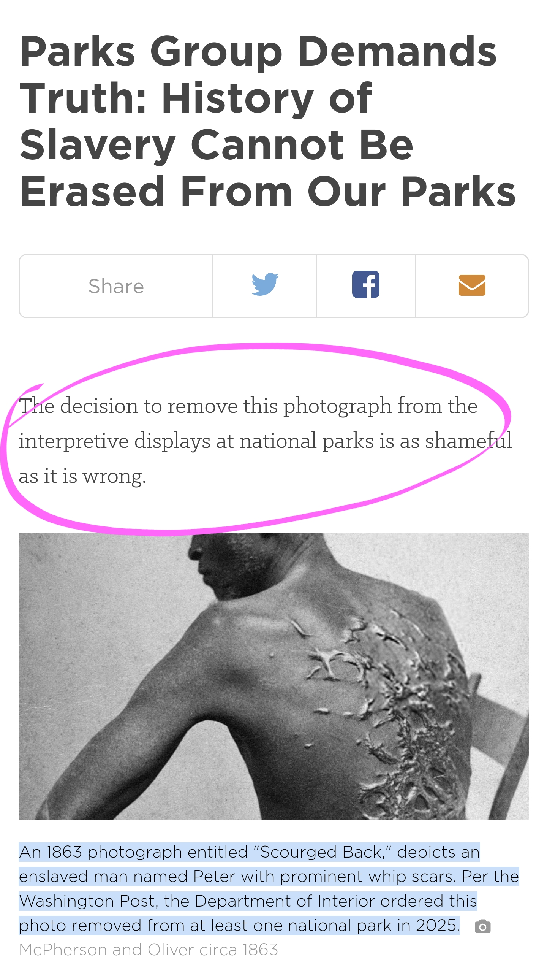Click 'Truth: History of' headline line
547x980 pixels.
click(x=195, y=99)
